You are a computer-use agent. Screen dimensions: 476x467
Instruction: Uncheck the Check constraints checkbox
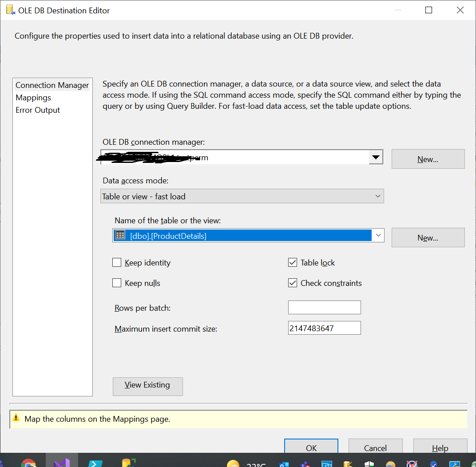click(x=293, y=283)
